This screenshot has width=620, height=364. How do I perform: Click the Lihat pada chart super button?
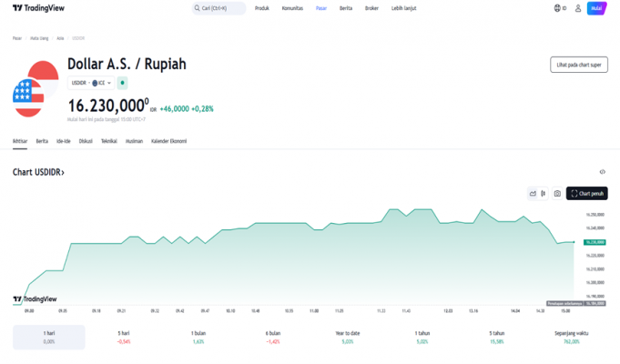(x=579, y=65)
